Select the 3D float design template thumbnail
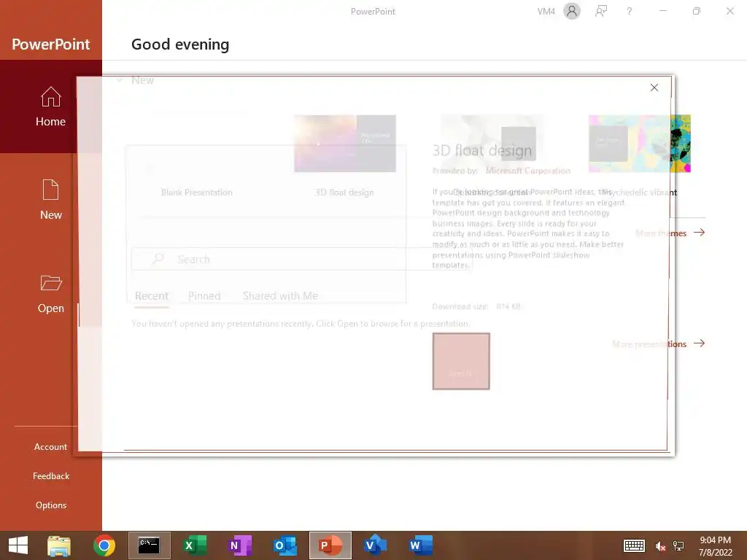 tap(345, 144)
